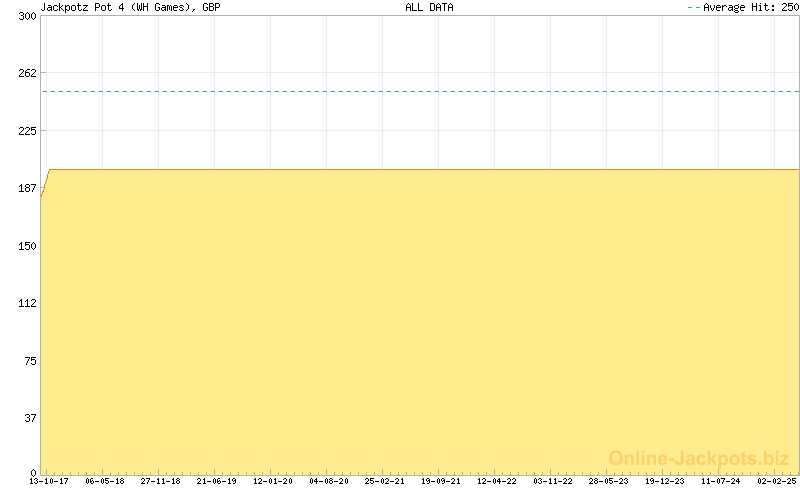Select the 02-02-25 date on the x-axis

pos(777,481)
